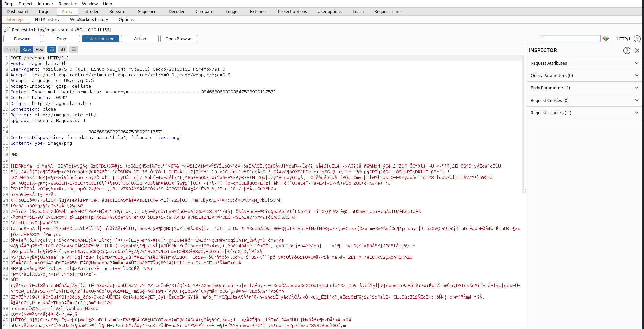Toggle word wrap icon in editor toolbar
Screen dimensions: 644x329
pyautogui.click(x=52, y=49)
